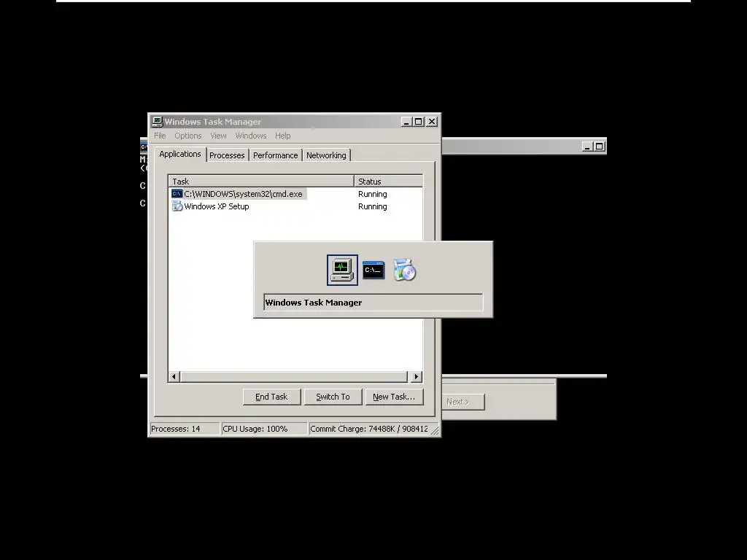The image size is (747, 560).
Task: Click the horizontal scrollbar track in task list
Action: [x=294, y=377]
